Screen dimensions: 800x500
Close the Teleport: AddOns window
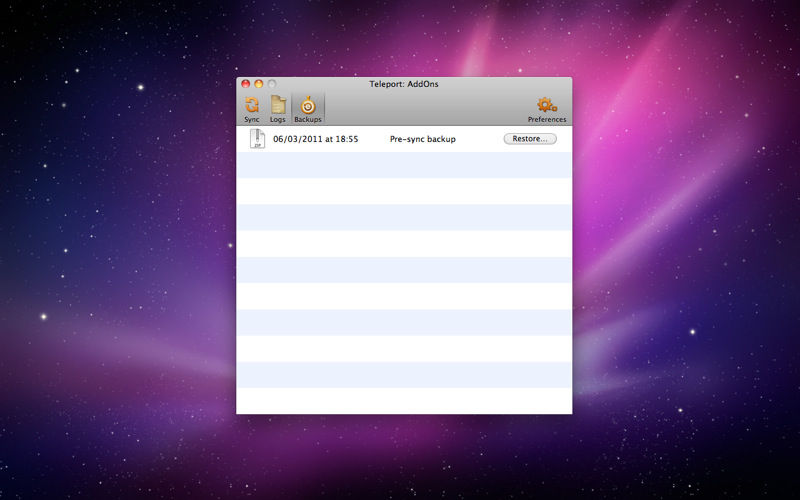[x=245, y=84]
